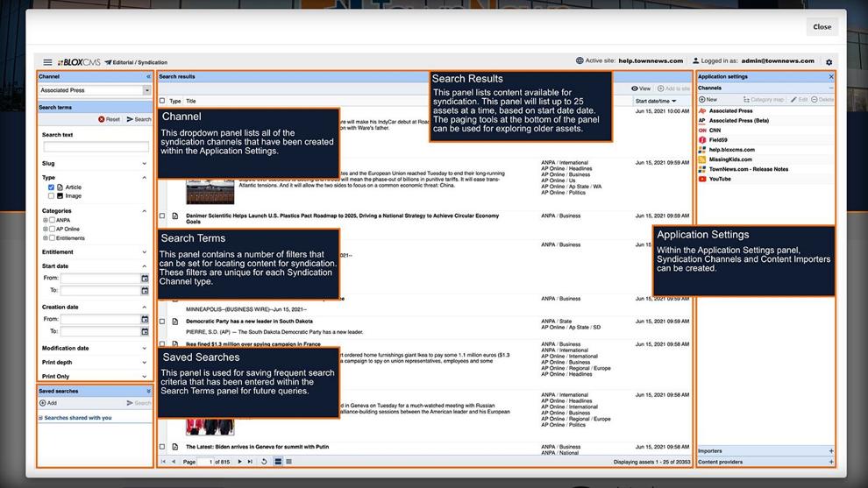Expand the Content providers section

831,462
